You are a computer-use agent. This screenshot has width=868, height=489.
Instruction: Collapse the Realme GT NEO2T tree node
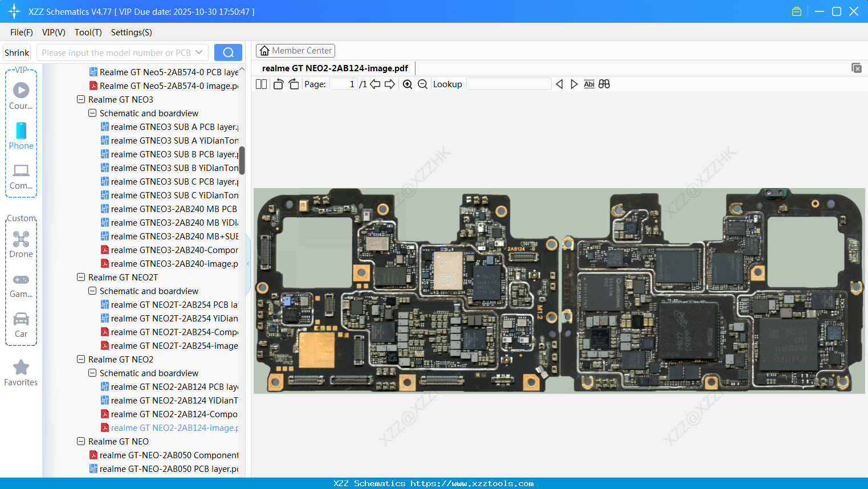[x=81, y=277]
